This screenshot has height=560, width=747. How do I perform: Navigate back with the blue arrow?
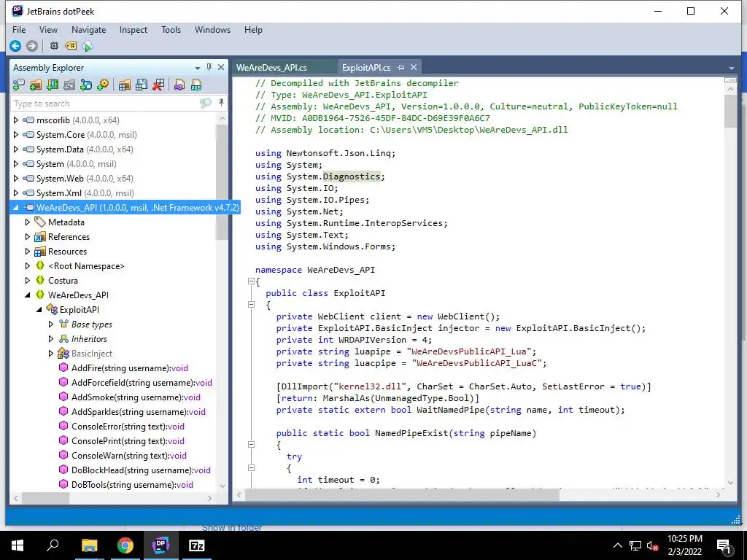click(x=15, y=46)
